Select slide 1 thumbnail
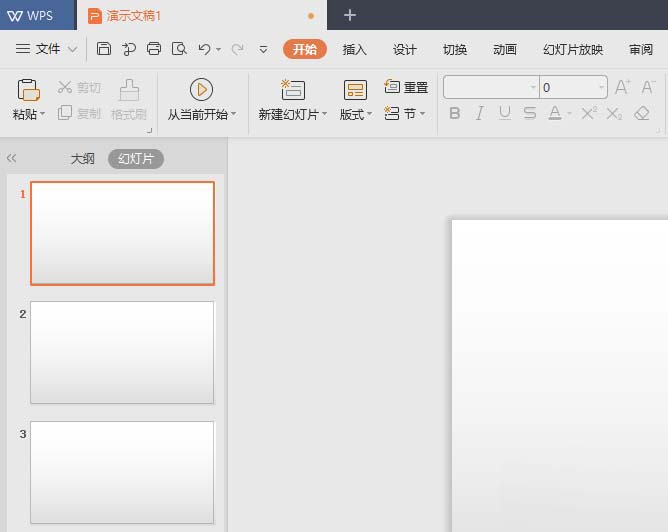The height and width of the screenshot is (532, 668). tap(122, 233)
